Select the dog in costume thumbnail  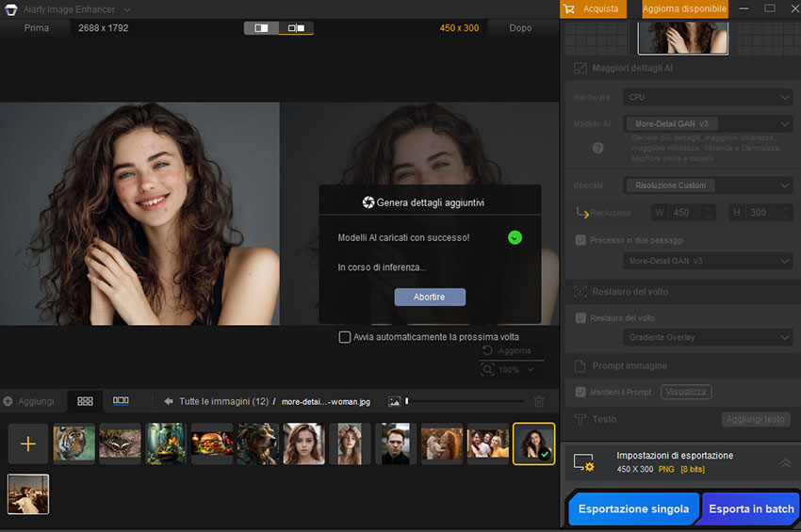pyautogui.click(x=258, y=443)
